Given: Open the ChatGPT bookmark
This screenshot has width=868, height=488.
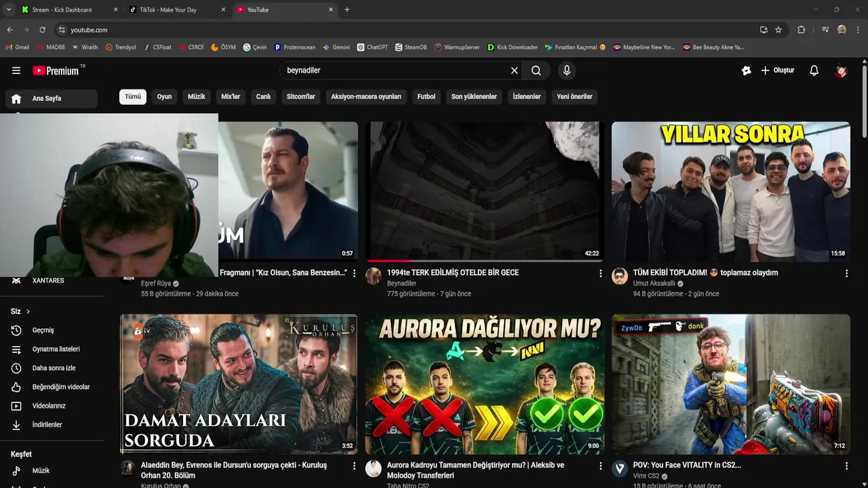Looking at the screenshot, I should point(372,47).
